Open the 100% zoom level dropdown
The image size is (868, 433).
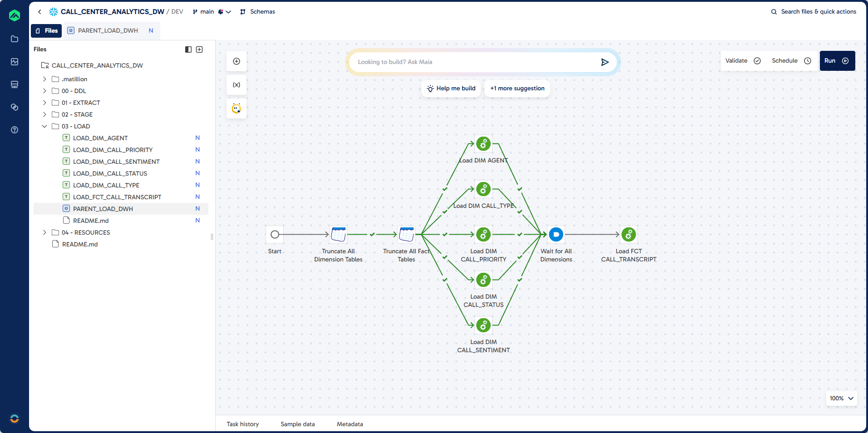pyautogui.click(x=841, y=398)
